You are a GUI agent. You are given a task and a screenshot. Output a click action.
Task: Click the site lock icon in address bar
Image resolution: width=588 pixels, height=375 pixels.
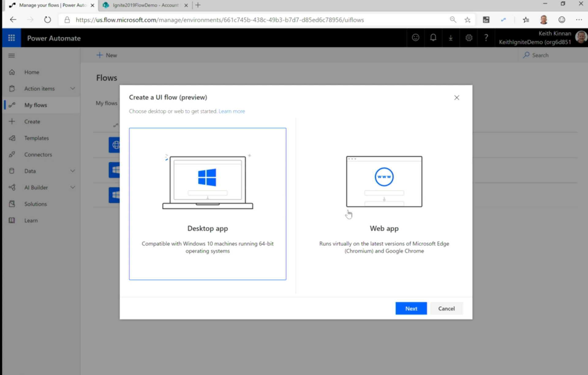pyautogui.click(x=67, y=20)
